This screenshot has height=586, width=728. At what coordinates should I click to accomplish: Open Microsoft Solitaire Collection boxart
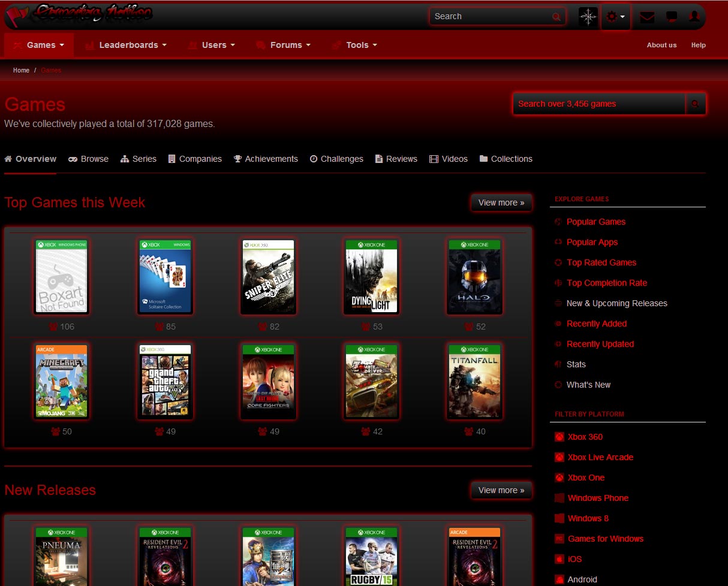point(165,276)
